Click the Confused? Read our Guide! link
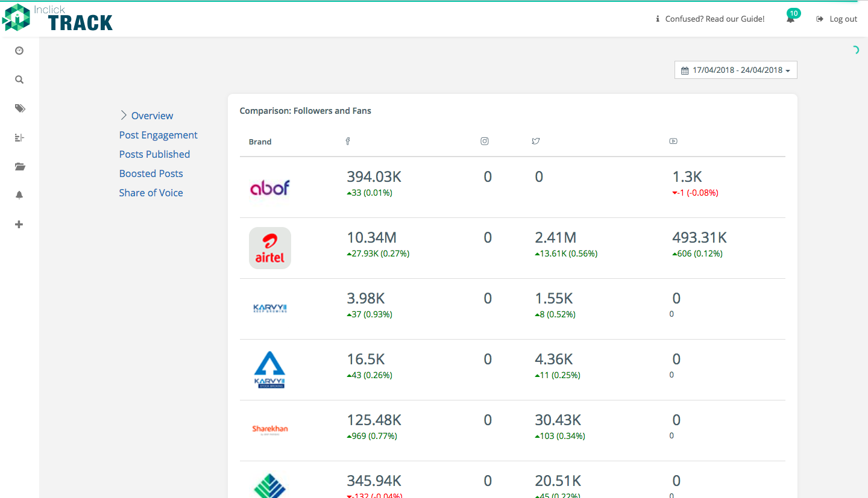The height and width of the screenshot is (498, 868). (x=715, y=19)
